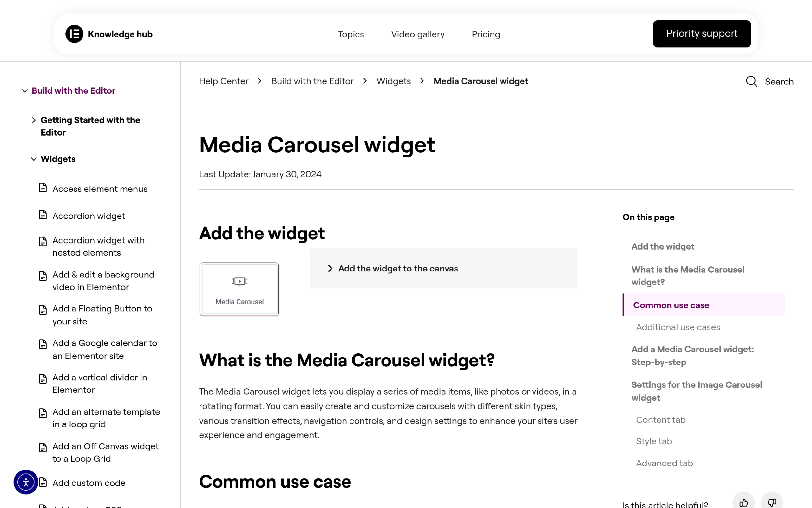Open Build with the Editor breadcrumb
812x508 pixels.
[312, 81]
